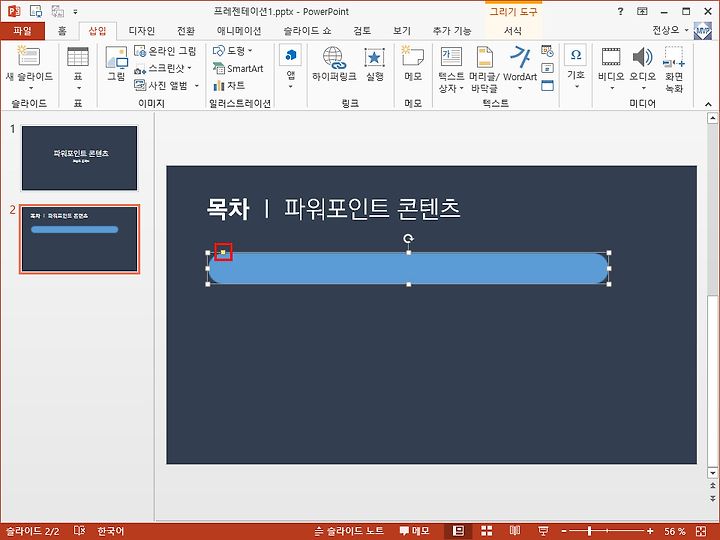This screenshot has height=540, width=720.
Task: Switch to the Animations tab
Action: (239, 31)
